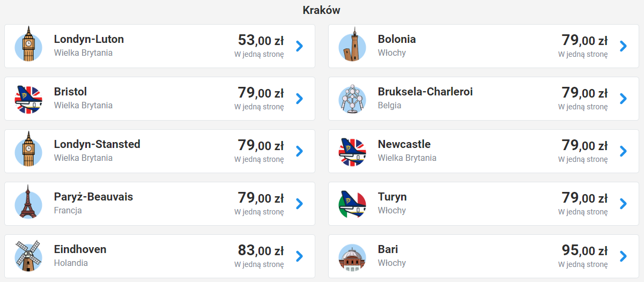Click the 83,00 zł price for Eindhoven

point(261,250)
